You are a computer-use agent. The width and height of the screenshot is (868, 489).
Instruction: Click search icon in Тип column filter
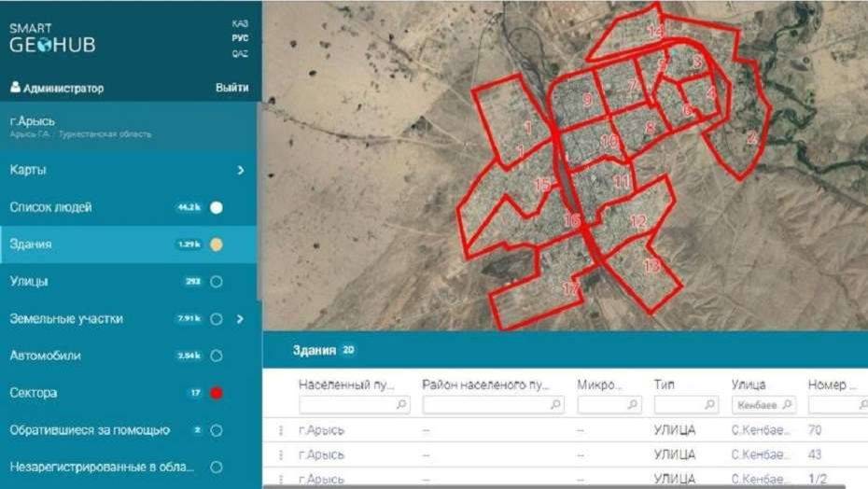[710, 405]
